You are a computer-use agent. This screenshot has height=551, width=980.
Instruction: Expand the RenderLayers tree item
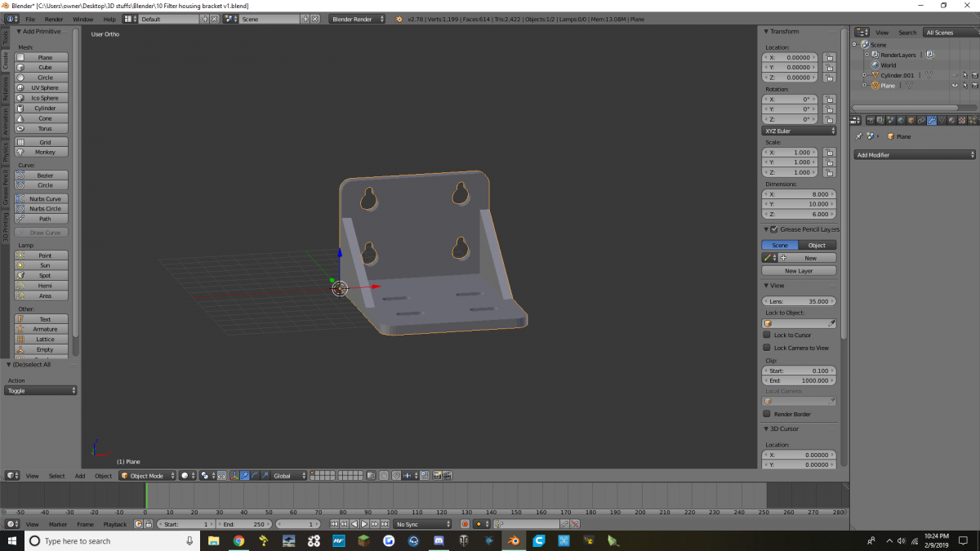point(866,55)
